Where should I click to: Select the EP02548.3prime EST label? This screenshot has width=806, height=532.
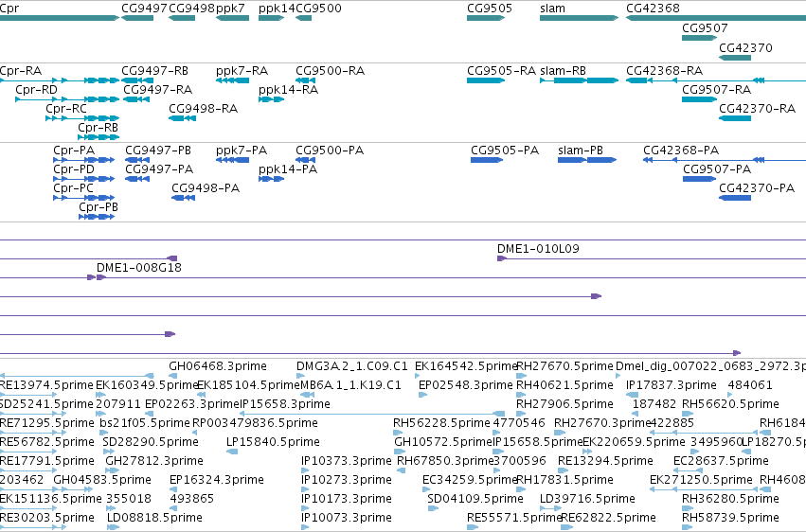(x=465, y=385)
